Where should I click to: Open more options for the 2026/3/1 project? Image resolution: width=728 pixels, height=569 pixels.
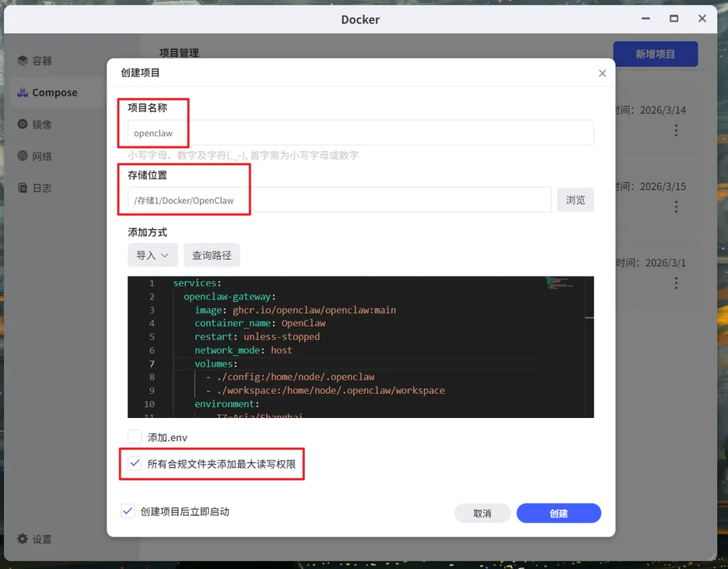676,283
